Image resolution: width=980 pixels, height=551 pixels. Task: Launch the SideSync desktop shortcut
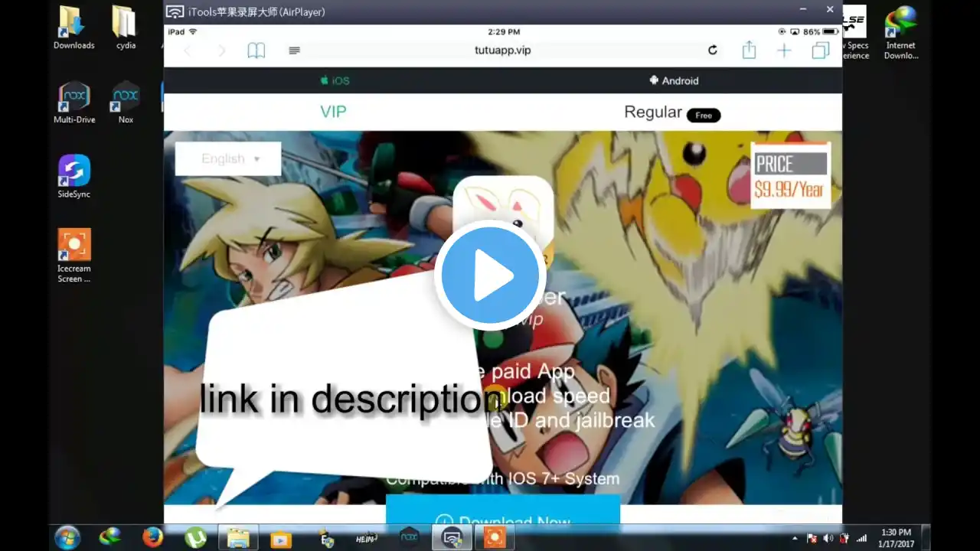tap(74, 177)
